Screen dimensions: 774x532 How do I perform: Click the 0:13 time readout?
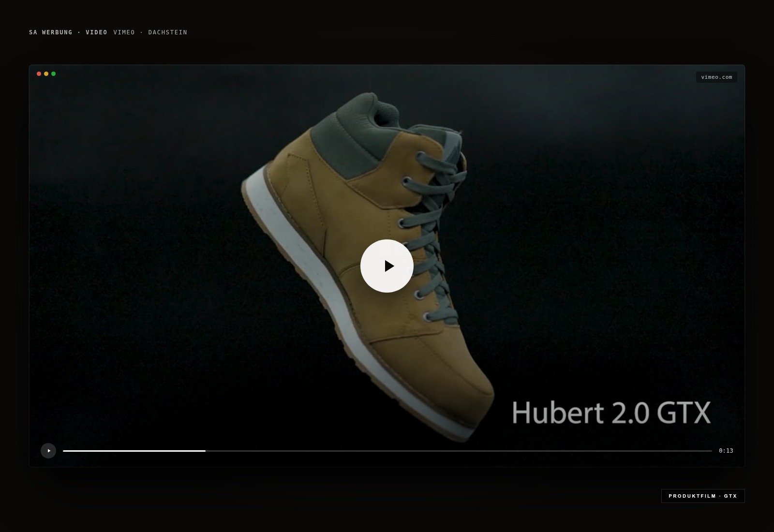726,451
